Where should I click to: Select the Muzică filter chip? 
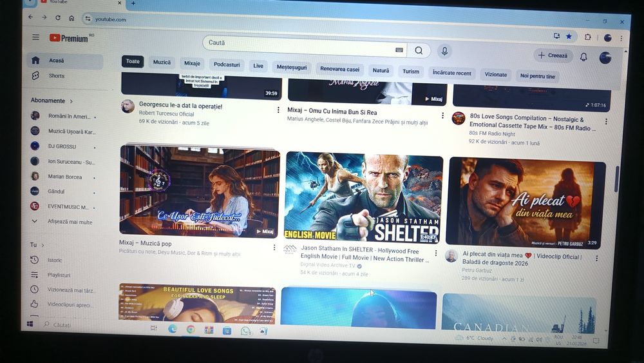162,62
